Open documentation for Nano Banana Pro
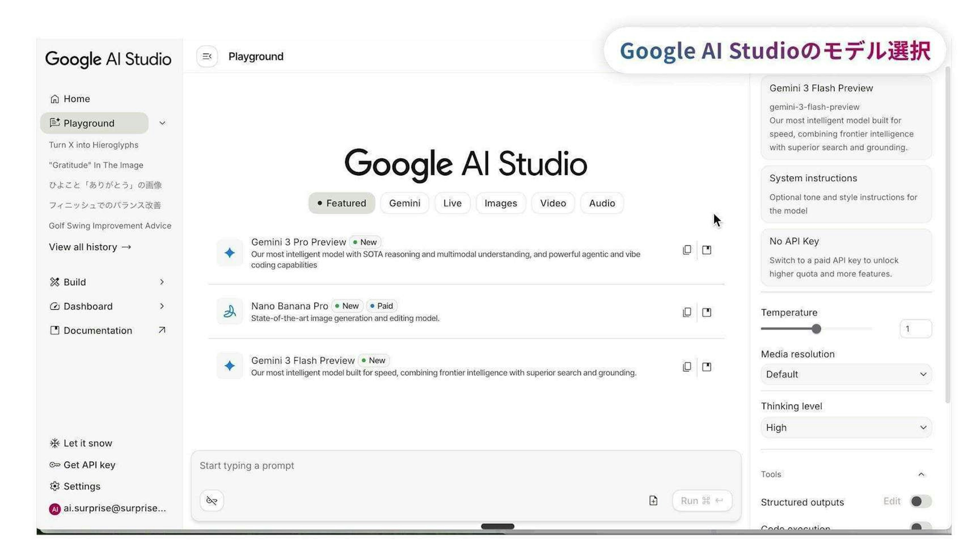 (x=706, y=312)
